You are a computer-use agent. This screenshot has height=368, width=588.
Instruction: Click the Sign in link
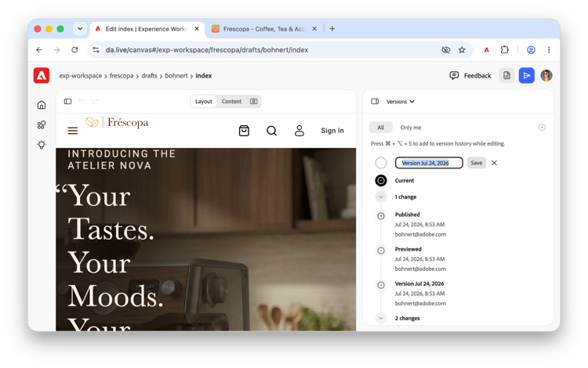pos(332,131)
